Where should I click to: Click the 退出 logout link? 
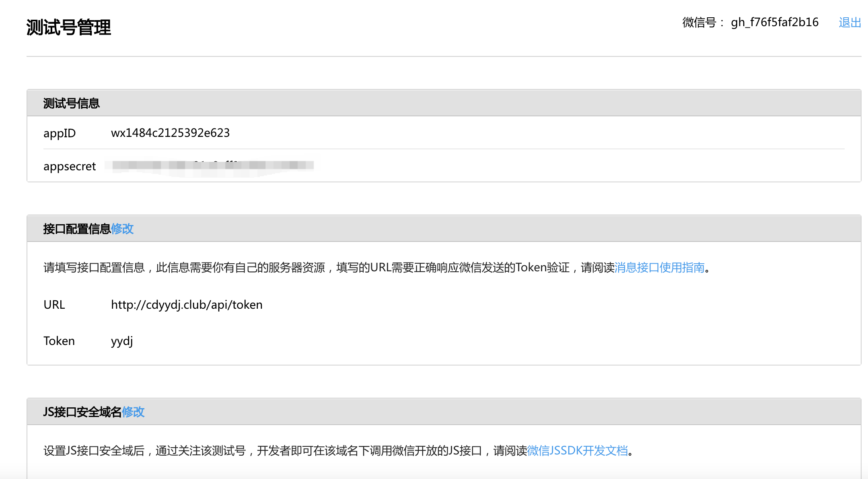point(849,23)
